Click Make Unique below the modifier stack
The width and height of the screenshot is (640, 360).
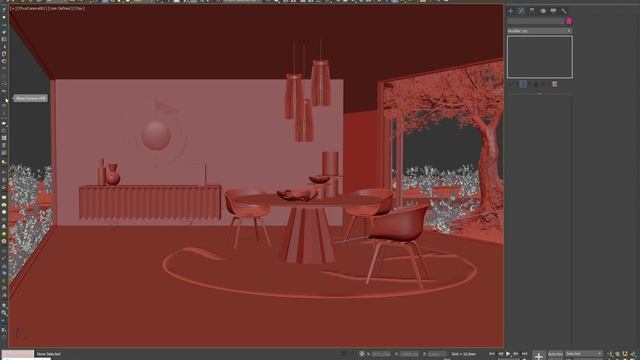coord(535,84)
